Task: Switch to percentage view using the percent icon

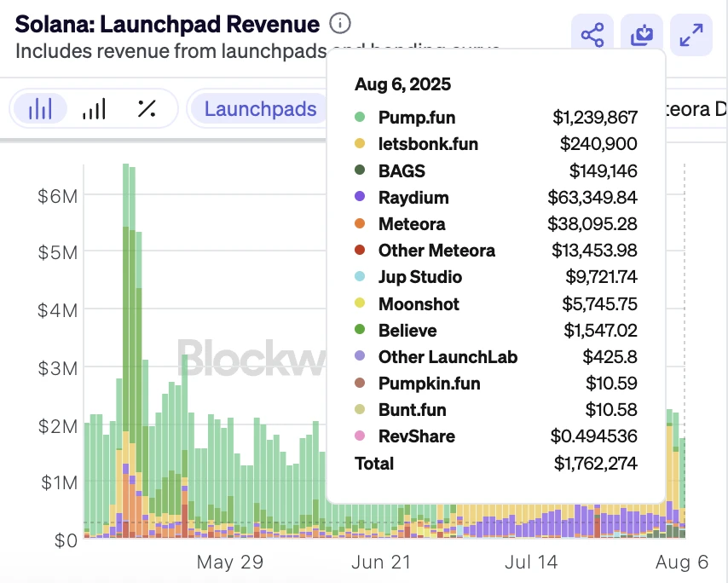Action: (147, 109)
